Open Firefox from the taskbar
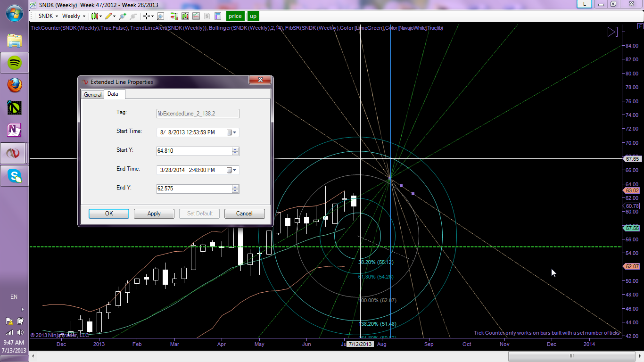This screenshot has height=362, width=644. point(14,85)
